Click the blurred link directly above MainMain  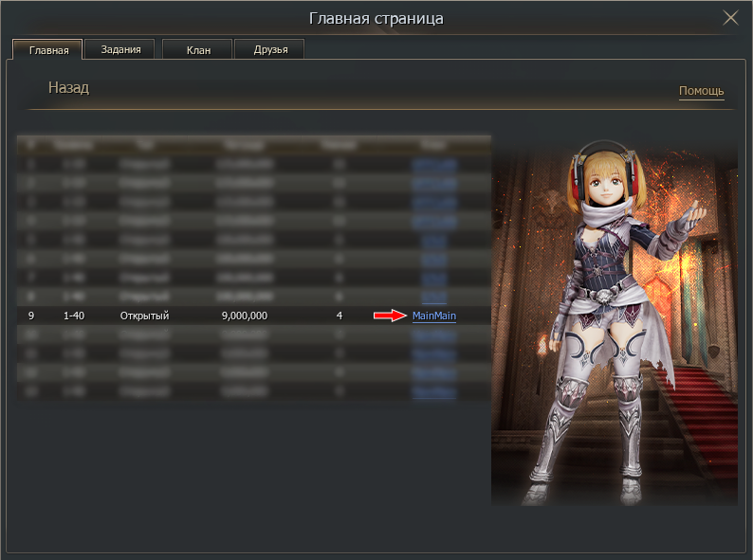point(434,297)
